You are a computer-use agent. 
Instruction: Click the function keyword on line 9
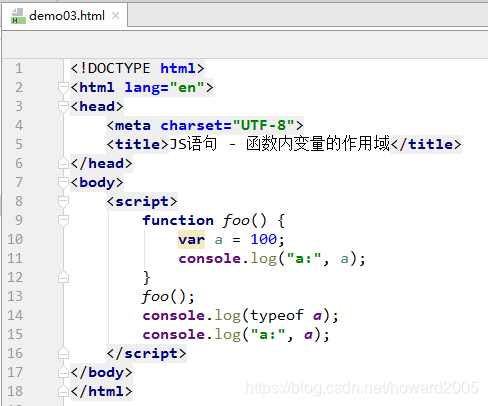[178, 221]
